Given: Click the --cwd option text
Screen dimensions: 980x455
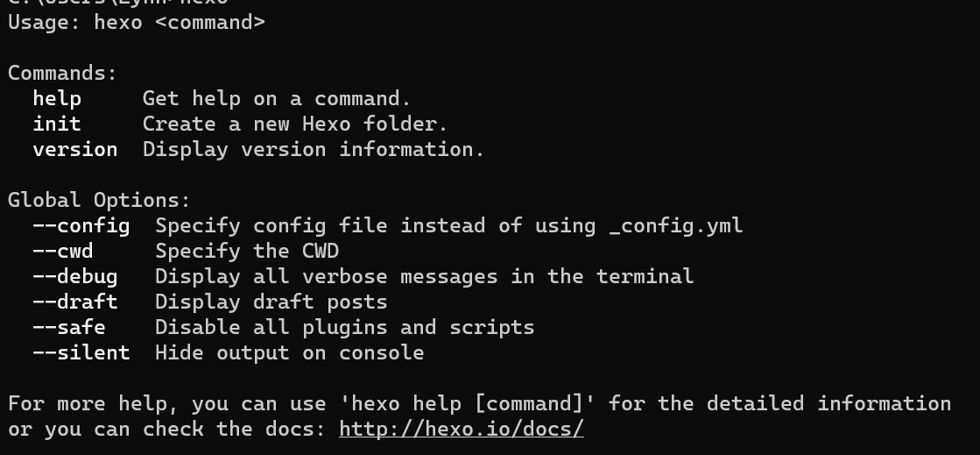Looking at the screenshot, I should [63, 251].
